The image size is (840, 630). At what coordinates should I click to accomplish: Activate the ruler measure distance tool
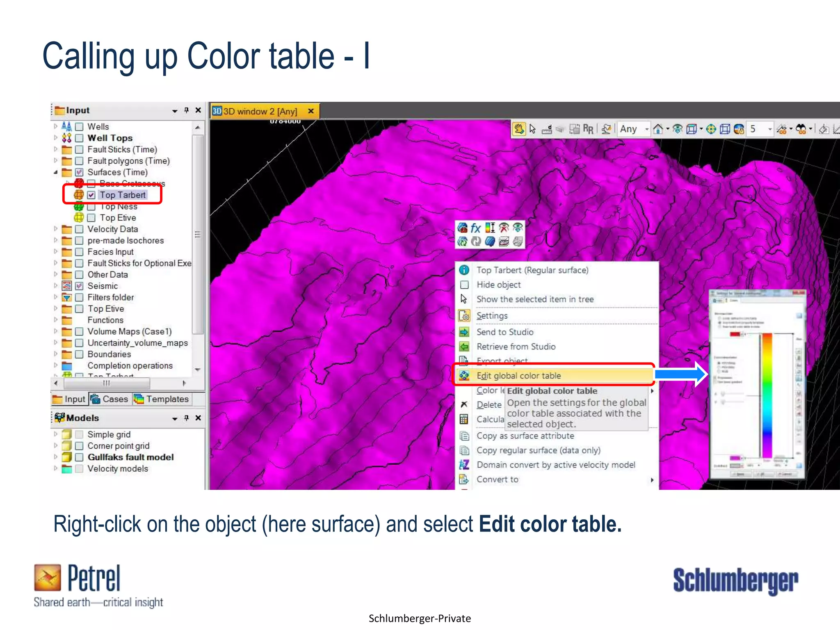[x=547, y=130]
